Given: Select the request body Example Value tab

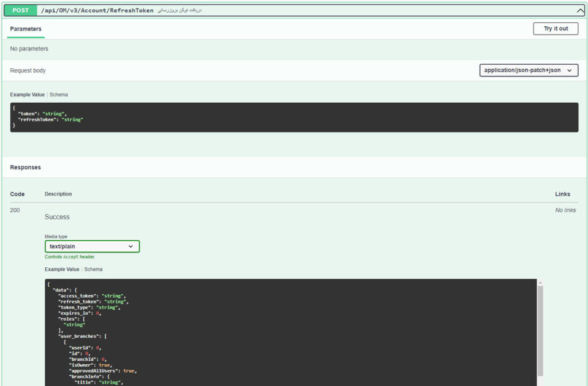Looking at the screenshot, I should click(x=28, y=95).
